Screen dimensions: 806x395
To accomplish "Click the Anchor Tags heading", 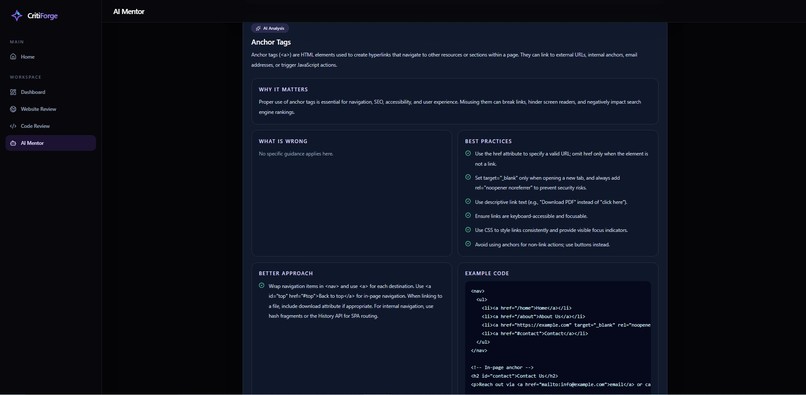I will tap(271, 42).
